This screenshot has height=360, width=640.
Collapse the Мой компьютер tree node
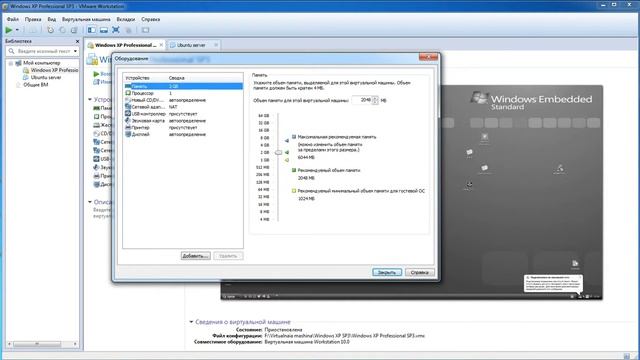11,63
